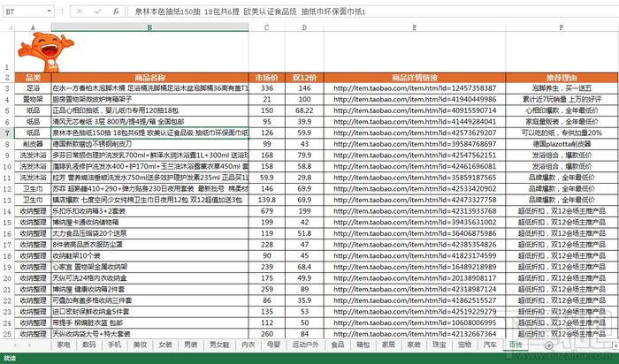The height and width of the screenshot is (364, 619).
Task: Click the 双12价 header cell
Action: coord(304,77)
